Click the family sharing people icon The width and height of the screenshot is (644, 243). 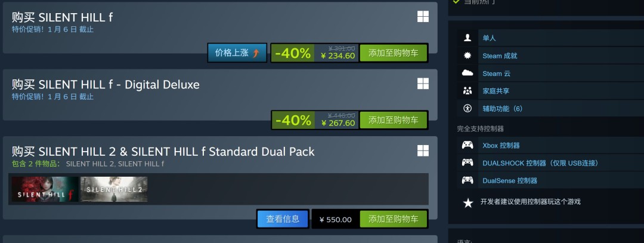(467, 91)
